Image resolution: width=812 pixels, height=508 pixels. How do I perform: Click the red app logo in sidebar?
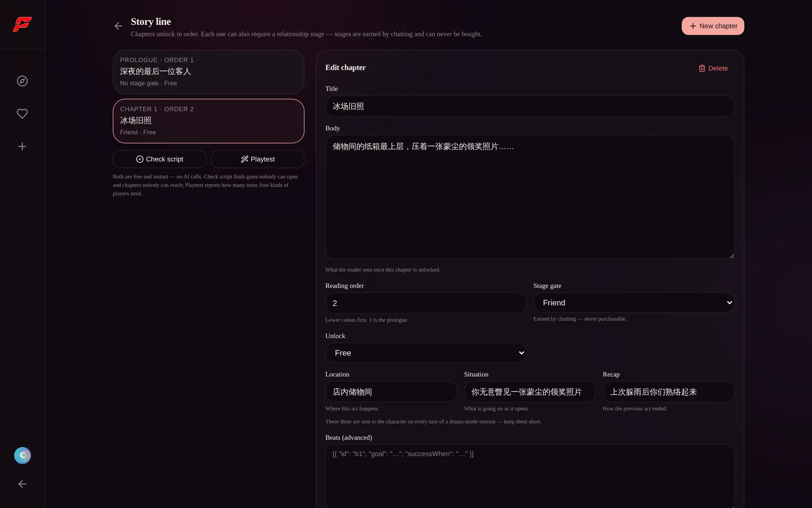(x=22, y=24)
